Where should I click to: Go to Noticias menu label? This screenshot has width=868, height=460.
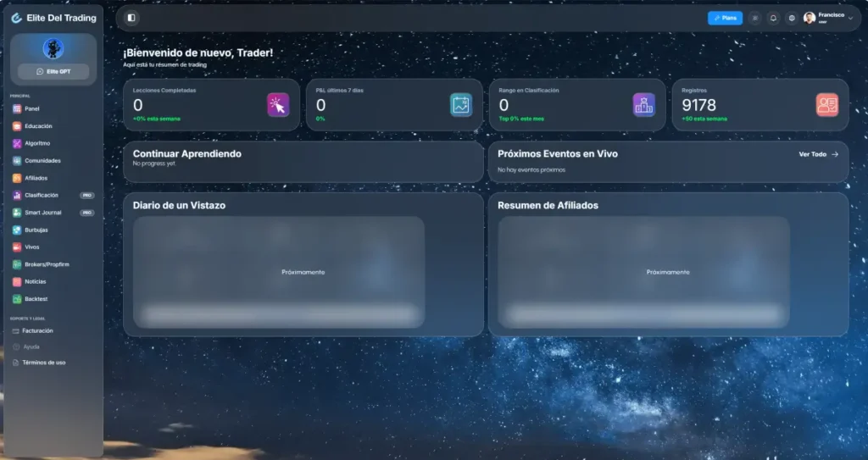36,282
